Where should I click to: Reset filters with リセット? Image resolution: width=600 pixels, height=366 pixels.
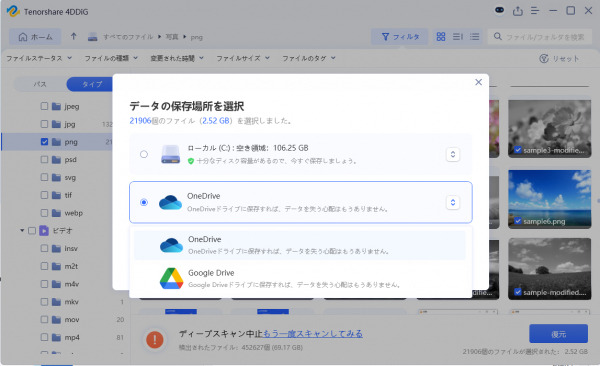[559, 59]
